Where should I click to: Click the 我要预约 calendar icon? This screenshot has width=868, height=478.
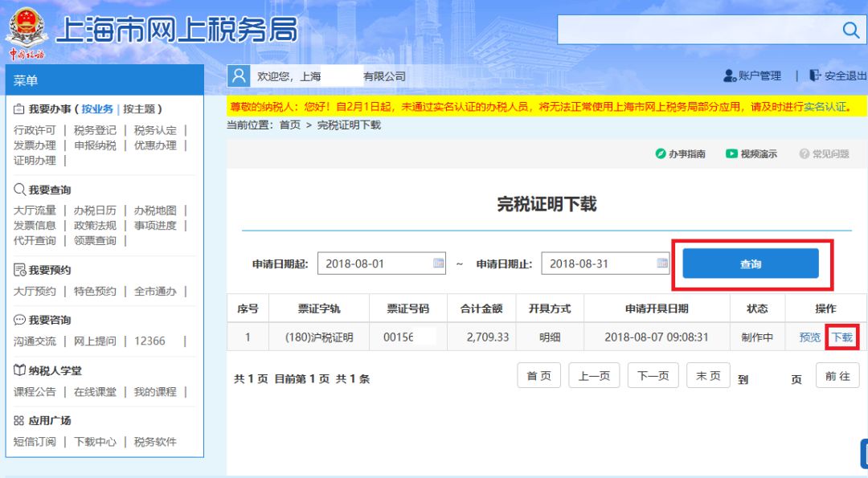pyautogui.click(x=19, y=270)
